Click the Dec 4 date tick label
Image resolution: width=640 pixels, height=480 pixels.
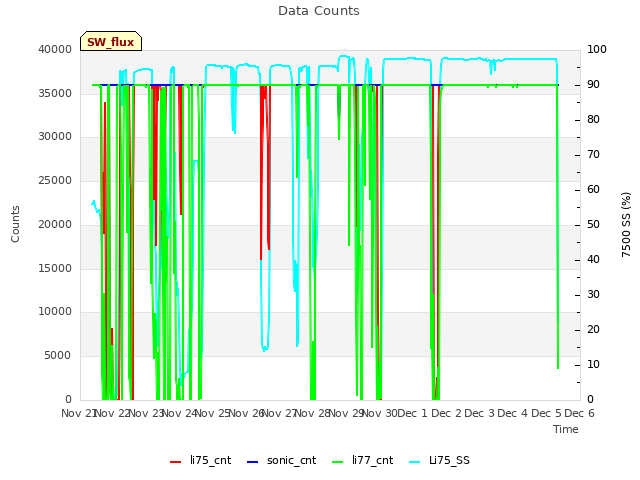point(514,413)
